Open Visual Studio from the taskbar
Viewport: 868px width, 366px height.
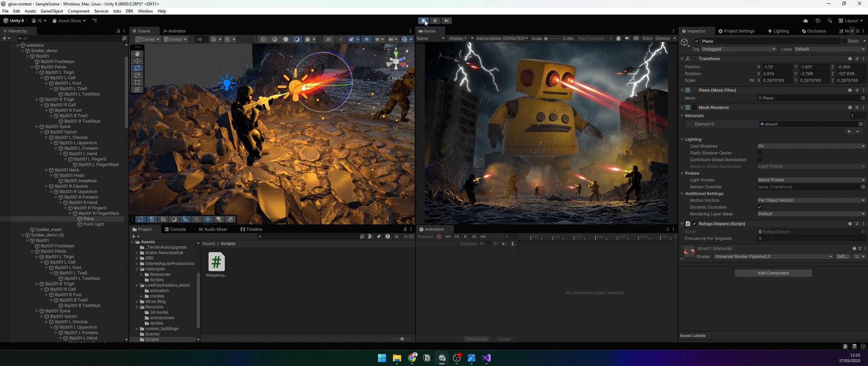[486, 358]
